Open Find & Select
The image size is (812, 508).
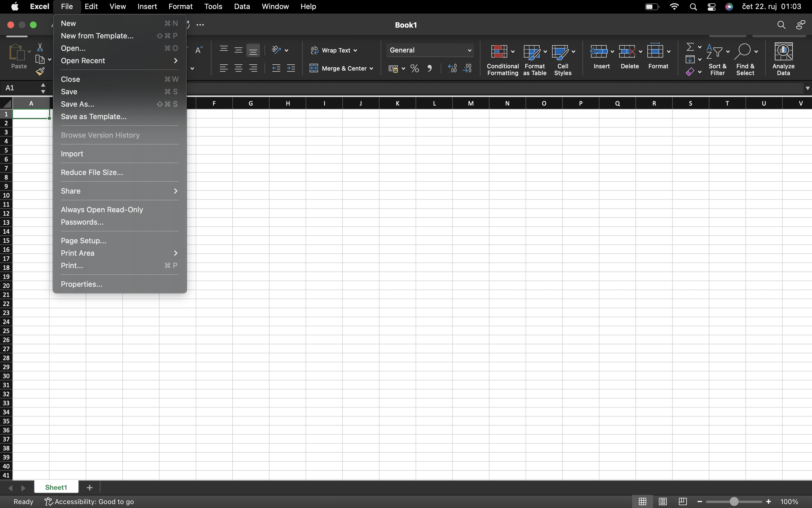745,60
